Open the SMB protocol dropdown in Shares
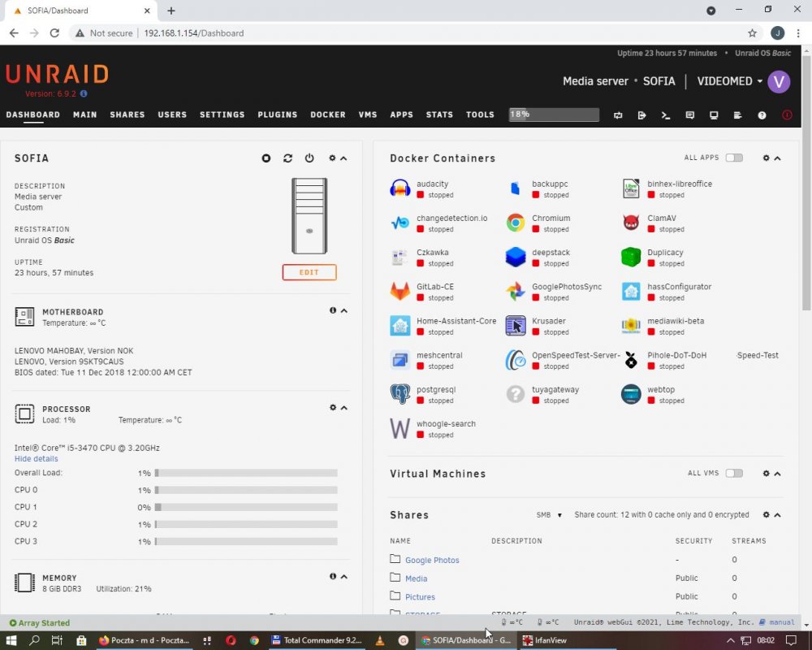The height and width of the screenshot is (650, 812). (549, 514)
